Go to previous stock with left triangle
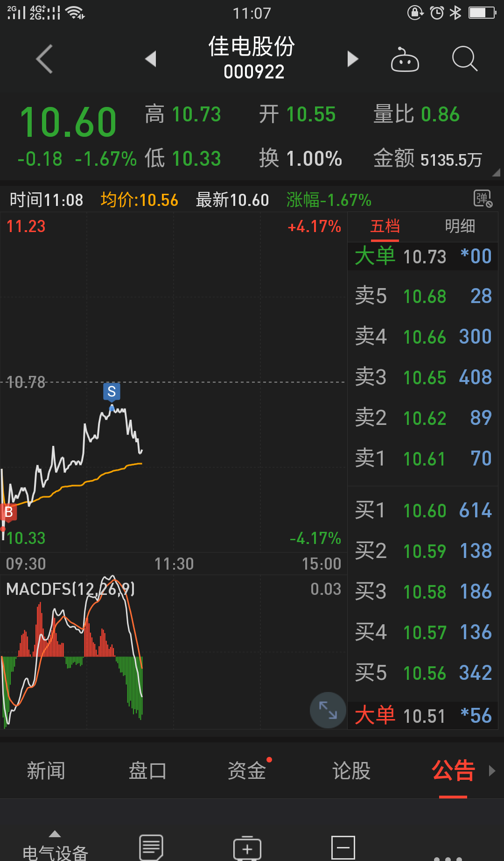The height and width of the screenshot is (861, 504). point(150,59)
